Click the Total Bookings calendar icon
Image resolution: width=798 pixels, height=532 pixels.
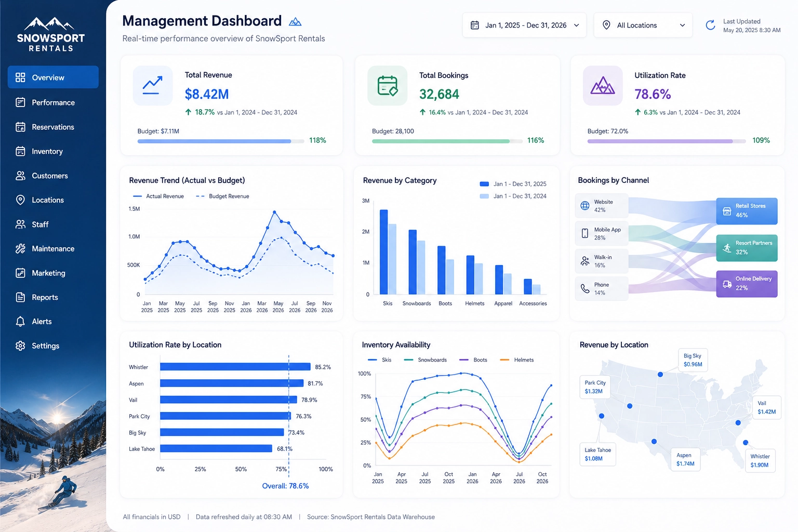click(388, 86)
